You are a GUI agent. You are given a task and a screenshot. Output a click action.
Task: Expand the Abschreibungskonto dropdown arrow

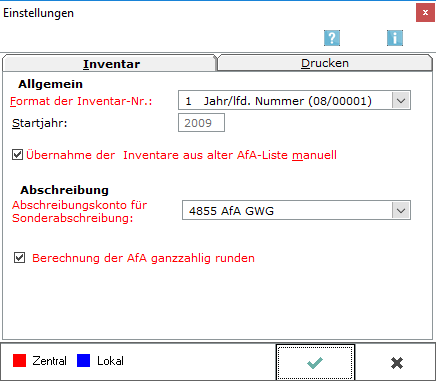coord(401,211)
